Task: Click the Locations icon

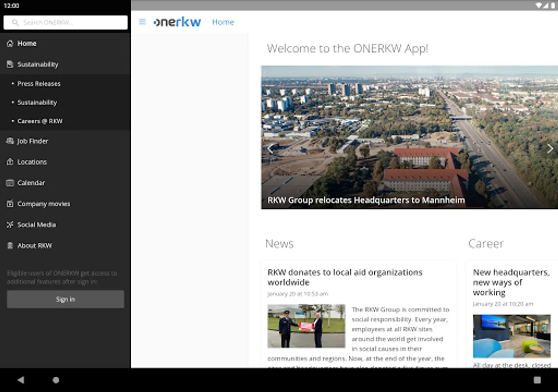Action: [10, 162]
